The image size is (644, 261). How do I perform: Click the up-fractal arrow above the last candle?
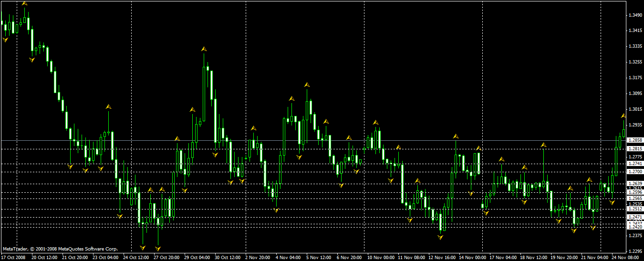click(x=623, y=116)
